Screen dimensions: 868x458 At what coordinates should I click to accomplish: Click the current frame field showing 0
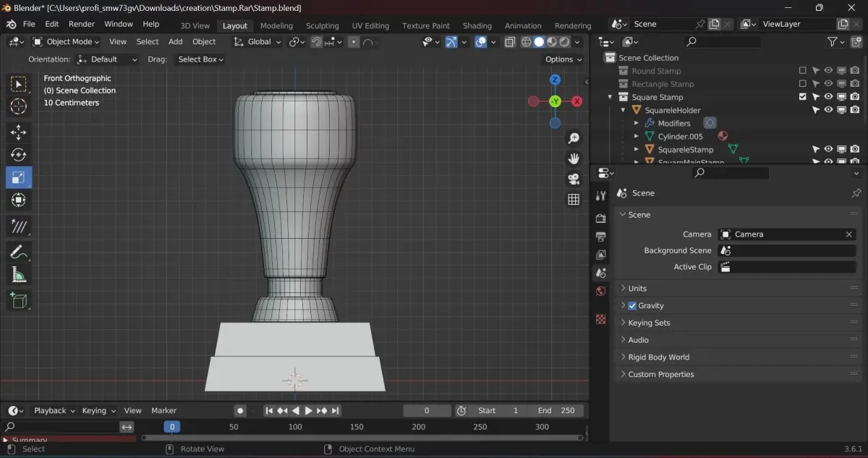427,410
